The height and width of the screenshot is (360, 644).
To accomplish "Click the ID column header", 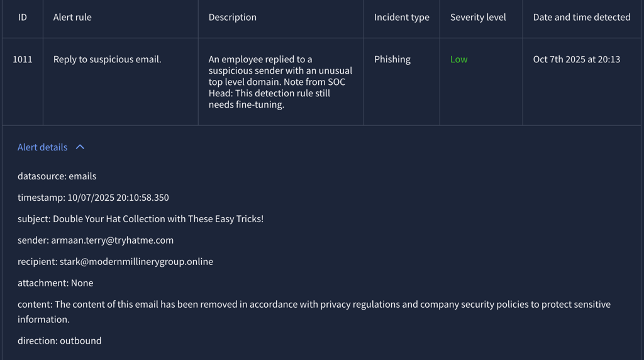I will (x=23, y=18).
